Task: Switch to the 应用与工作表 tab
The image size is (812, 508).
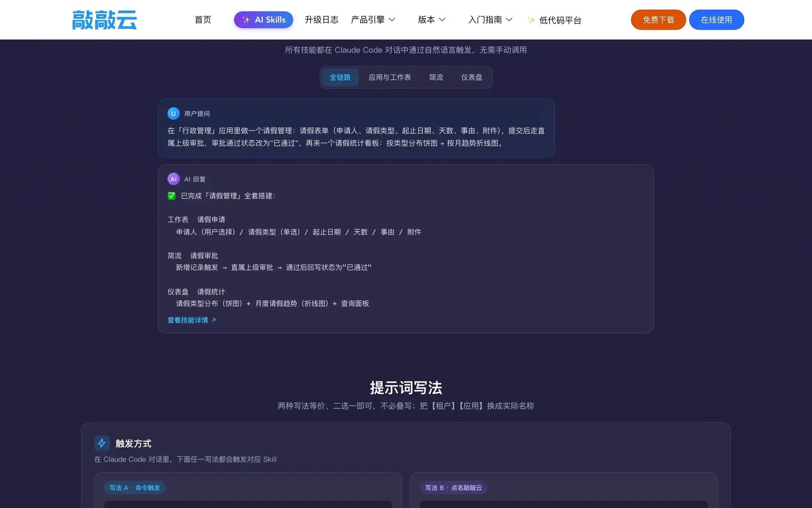Action: (x=389, y=77)
